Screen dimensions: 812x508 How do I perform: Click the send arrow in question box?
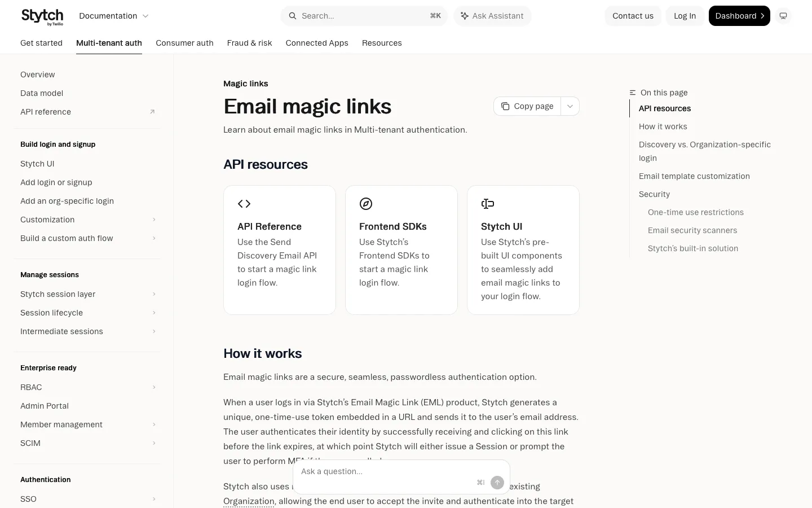point(497,482)
